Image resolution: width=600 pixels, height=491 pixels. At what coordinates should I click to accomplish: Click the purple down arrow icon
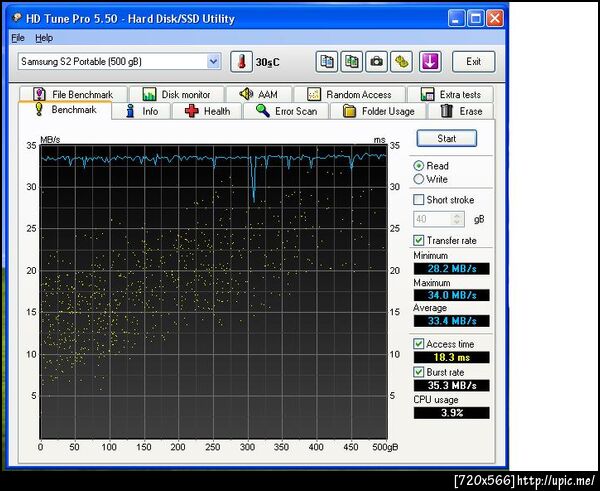click(x=428, y=62)
